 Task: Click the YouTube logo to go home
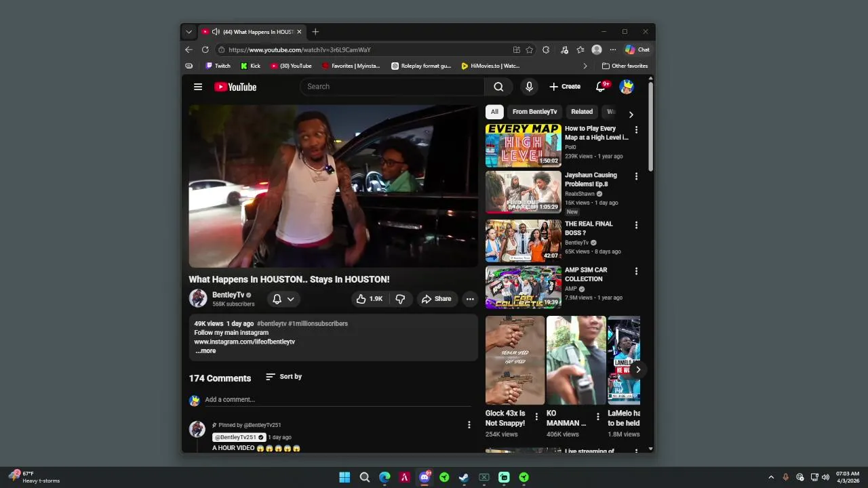click(x=235, y=87)
